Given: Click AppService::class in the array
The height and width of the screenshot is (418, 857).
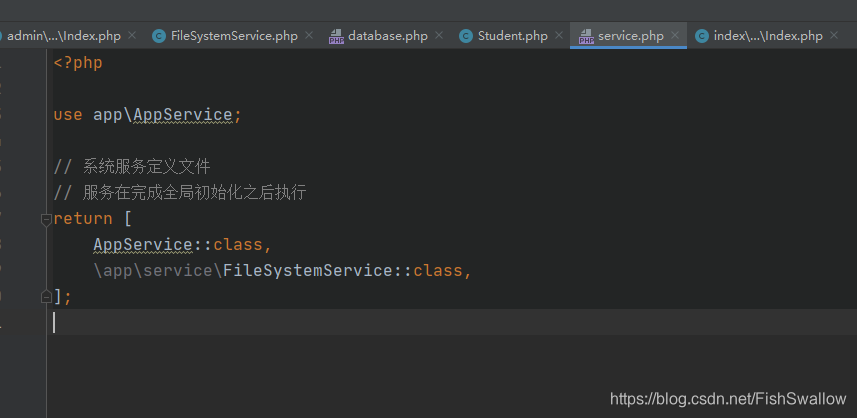Looking at the screenshot, I should (178, 245).
